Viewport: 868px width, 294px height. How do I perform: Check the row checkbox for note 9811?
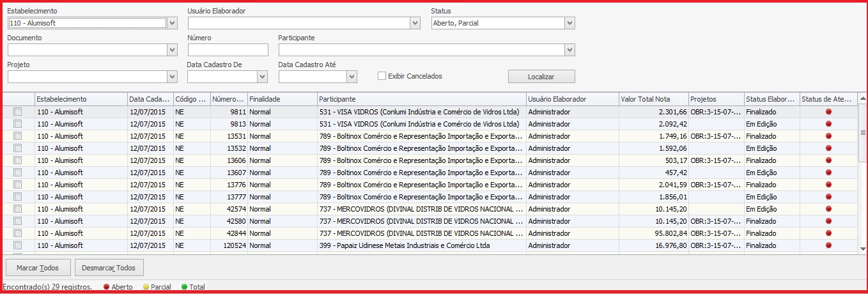point(18,112)
